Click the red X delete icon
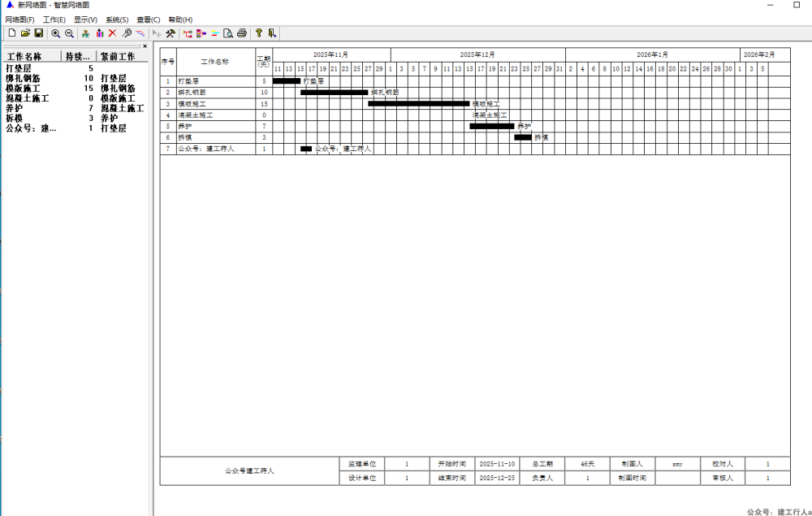812x516 pixels. pyautogui.click(x=113, y=33)
